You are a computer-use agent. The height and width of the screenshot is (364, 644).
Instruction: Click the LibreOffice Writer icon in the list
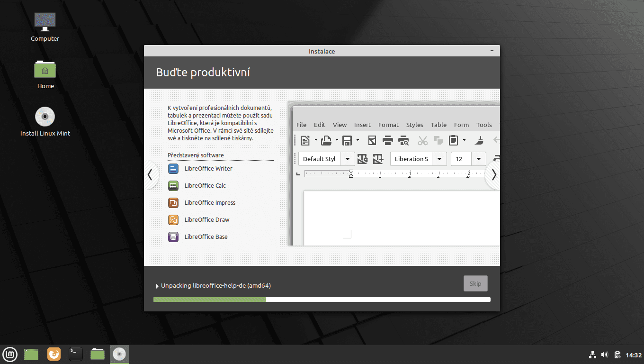point(173,168)
